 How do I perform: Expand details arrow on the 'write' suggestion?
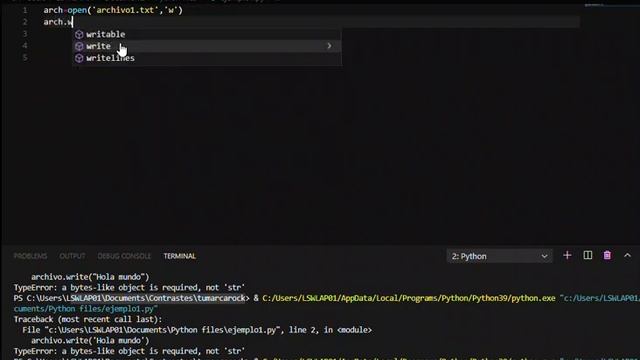[329, 46]
